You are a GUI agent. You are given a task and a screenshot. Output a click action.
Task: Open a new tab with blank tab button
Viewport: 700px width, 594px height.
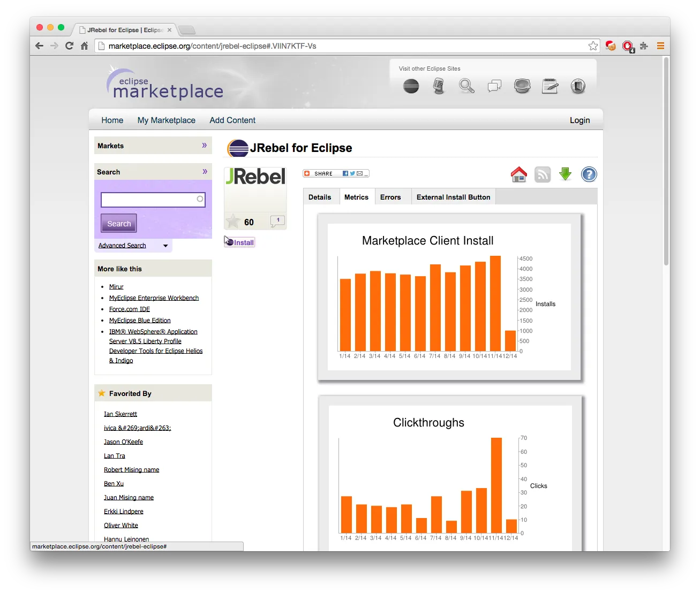tap(186, 30)
